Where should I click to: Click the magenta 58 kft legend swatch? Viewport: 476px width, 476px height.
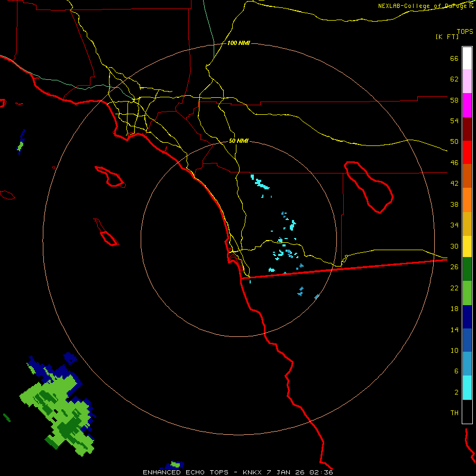click(x=467, y=105)
